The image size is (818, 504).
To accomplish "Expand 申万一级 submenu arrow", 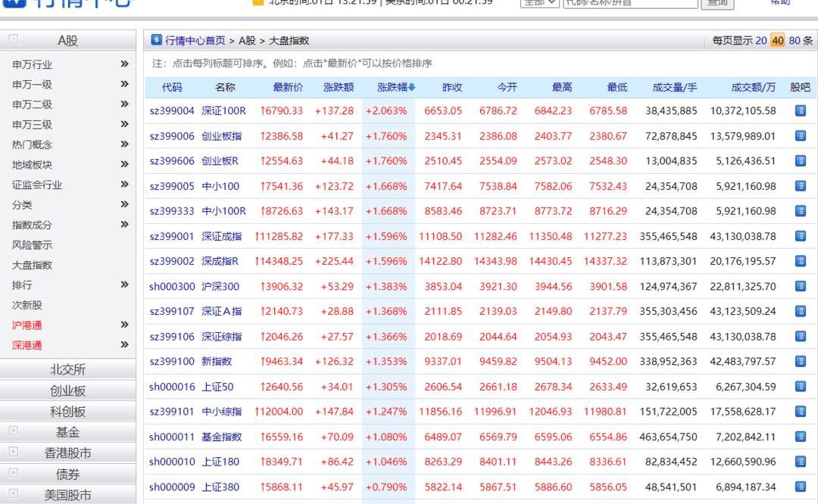I will [124, 83].
